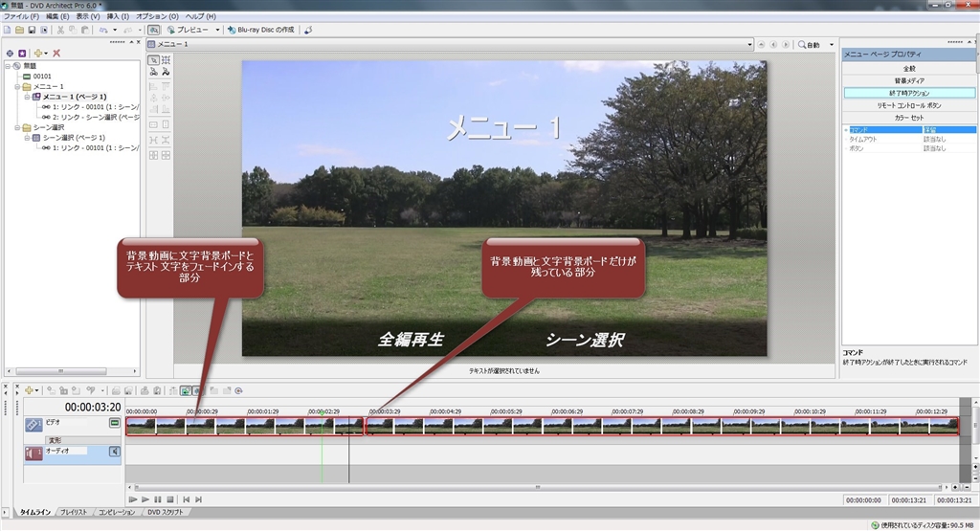980x531 pixels.
Task: Click the ビデオ track film icon
Action: click(x=33, y=425)
